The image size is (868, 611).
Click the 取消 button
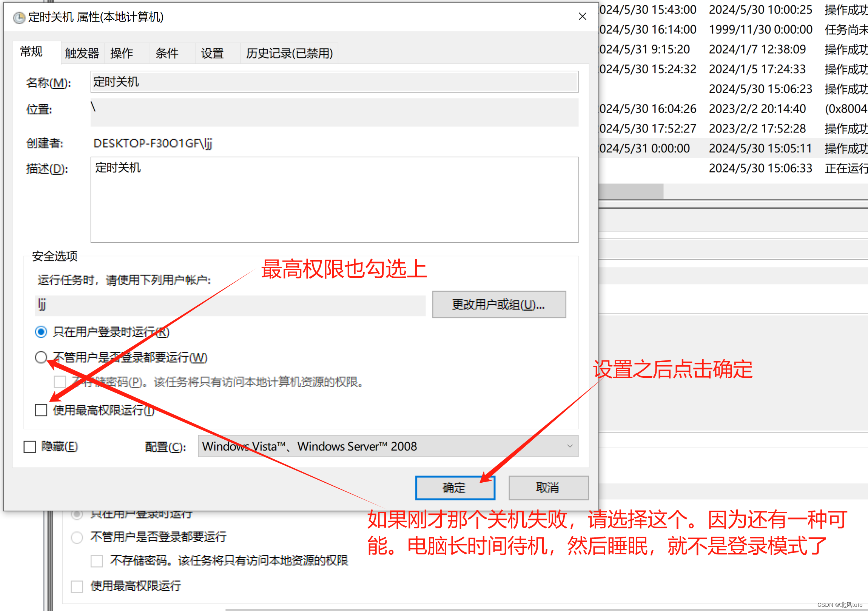tap(548, 488)
